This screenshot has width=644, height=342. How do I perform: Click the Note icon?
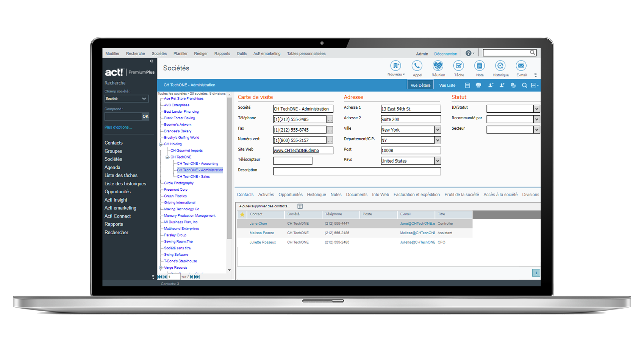point(480,66)
